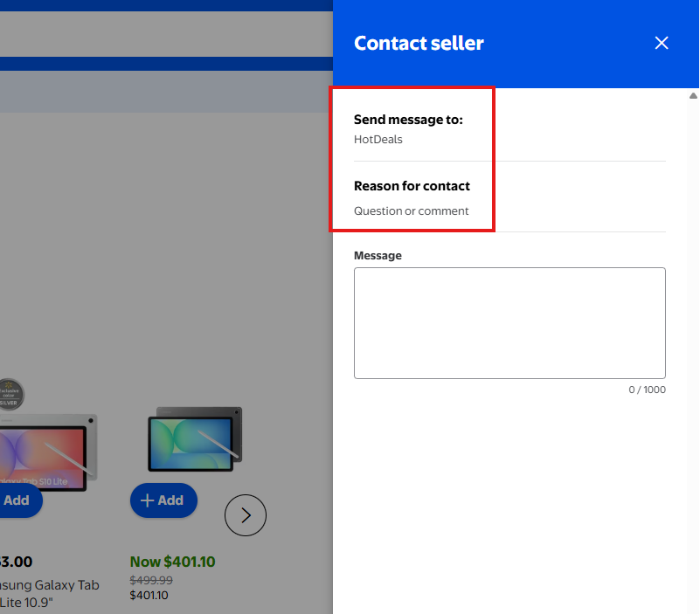Click the Exclusive color Silver badge

click(x=10, y=395)
